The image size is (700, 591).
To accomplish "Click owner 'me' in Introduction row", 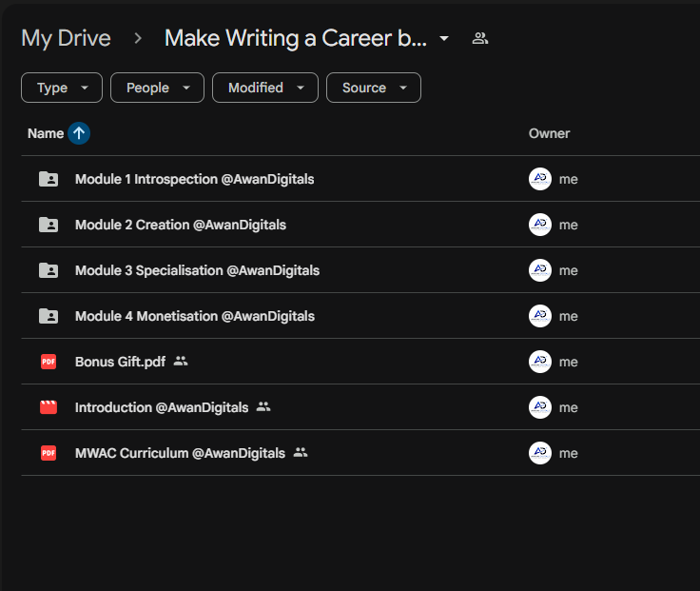I will pyautogui.click(x=569, y=407).
